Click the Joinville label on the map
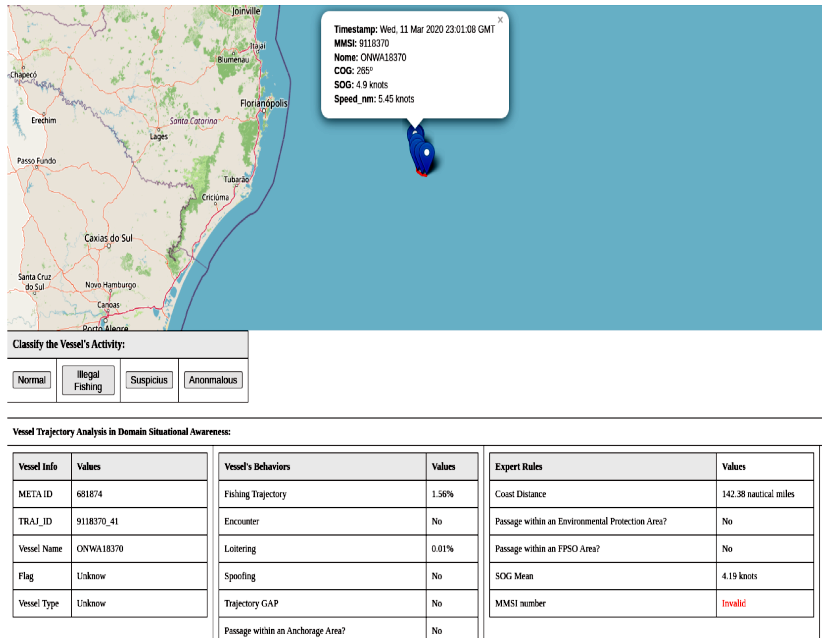827x644 pixels. coord(246,11)
